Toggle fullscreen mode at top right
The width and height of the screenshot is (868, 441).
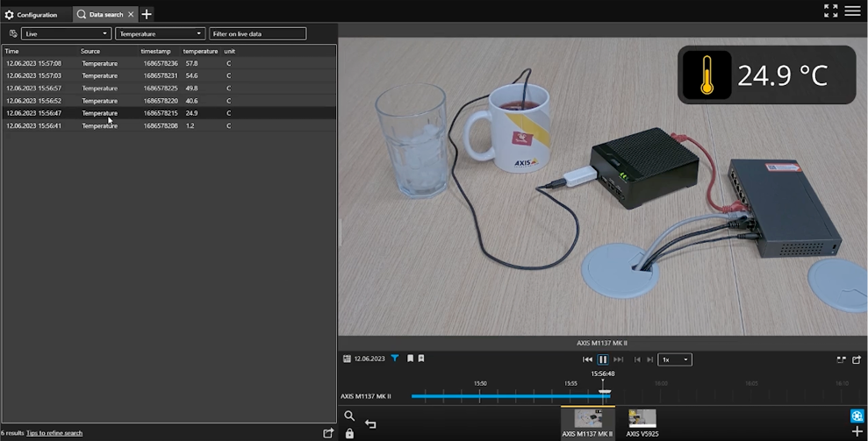(830, 11)
